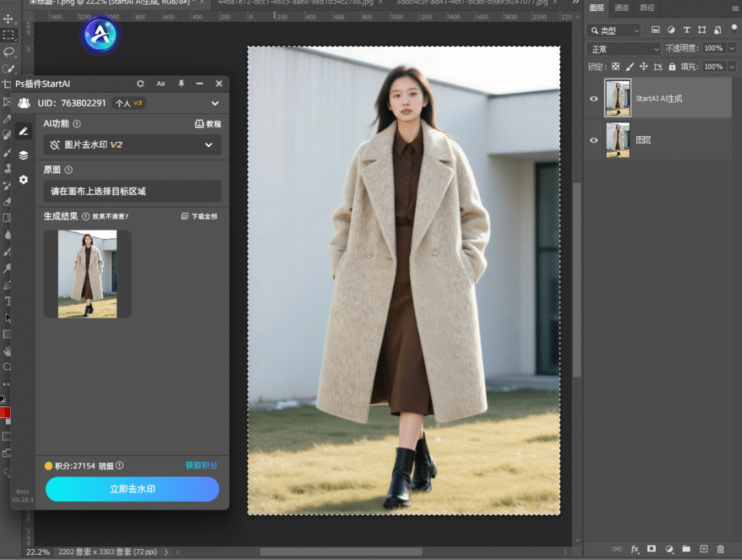Click the 立即去水印 button
This screenshot has width=742, height=560.
pyautogui.click(x=132, y=489)
